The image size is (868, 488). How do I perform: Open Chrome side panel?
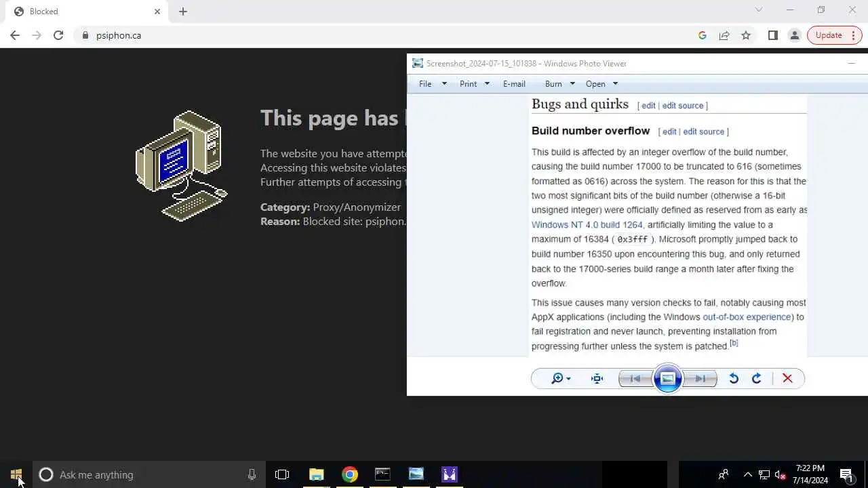tap(772, 35)
